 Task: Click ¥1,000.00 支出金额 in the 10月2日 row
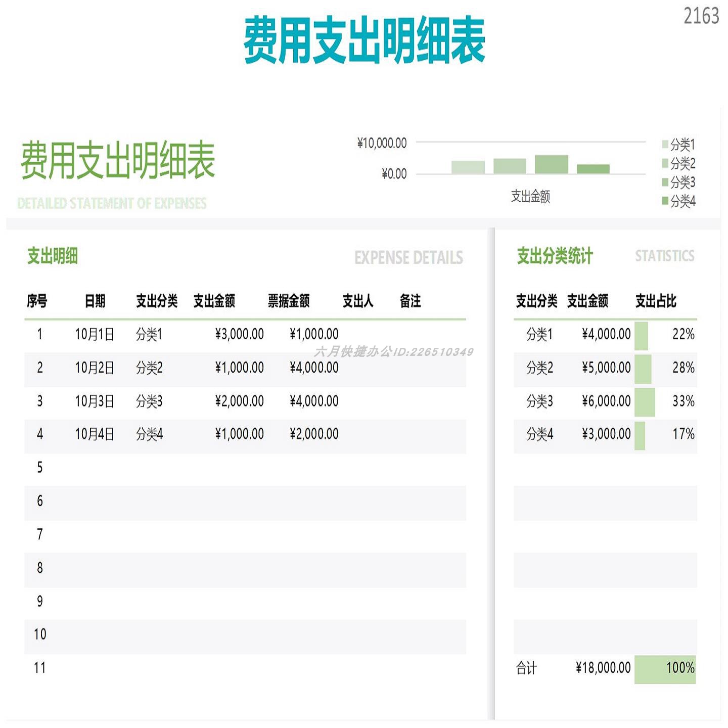pyautogui.click(x=239, y=368)
